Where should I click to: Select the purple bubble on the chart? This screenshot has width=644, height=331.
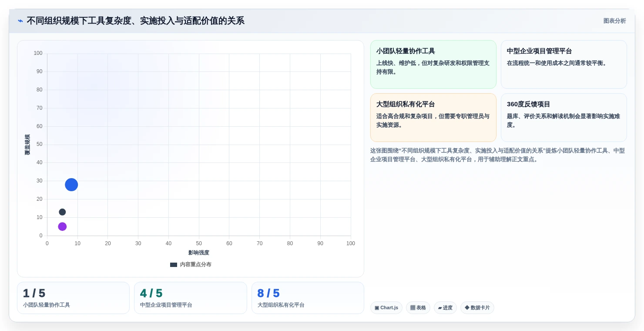click(x=62, y=226)
